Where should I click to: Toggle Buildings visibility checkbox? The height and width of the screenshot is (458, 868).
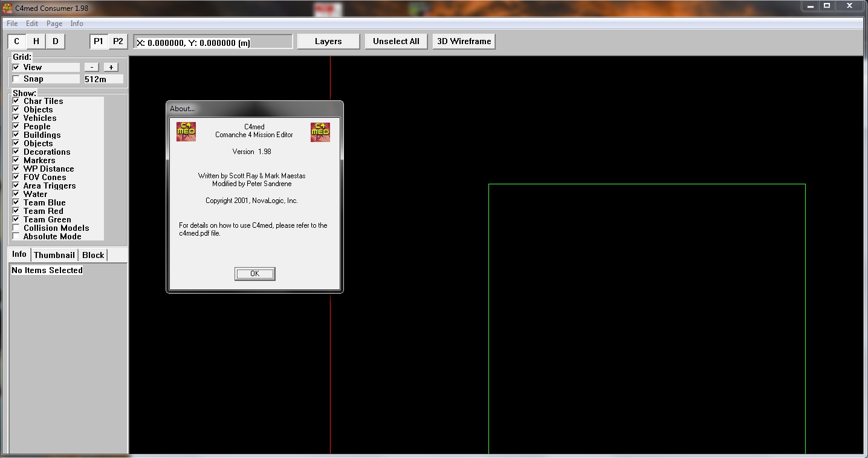pos(16,135)
